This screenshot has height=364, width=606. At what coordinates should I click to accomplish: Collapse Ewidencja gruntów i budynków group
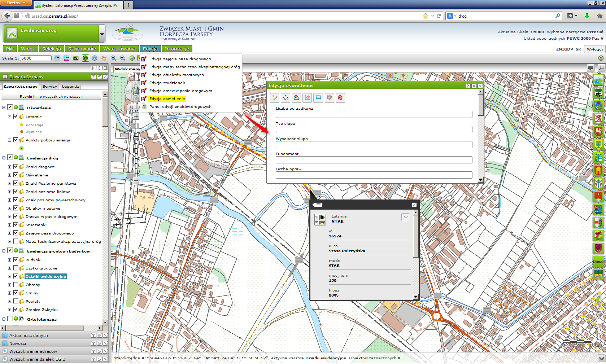pos(4,251)
